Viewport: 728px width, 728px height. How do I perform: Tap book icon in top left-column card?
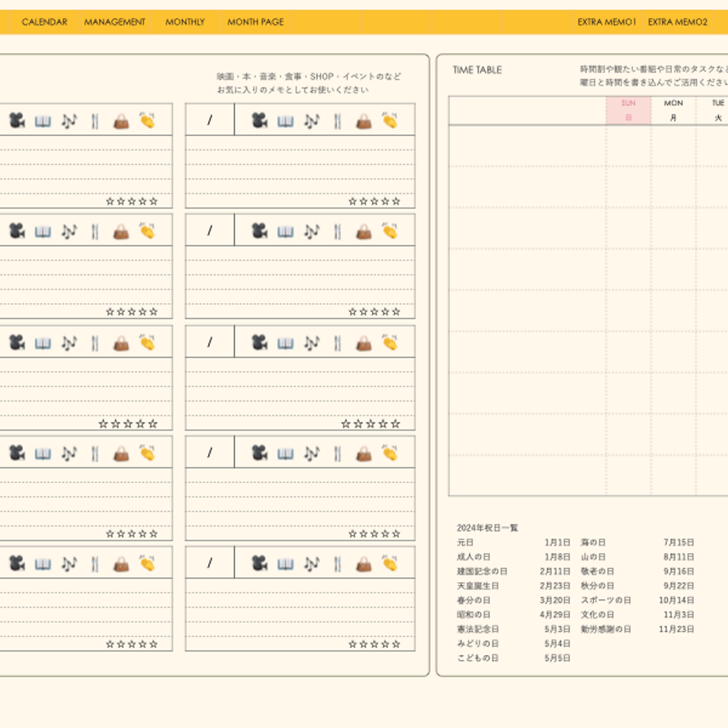coord(43,122)
